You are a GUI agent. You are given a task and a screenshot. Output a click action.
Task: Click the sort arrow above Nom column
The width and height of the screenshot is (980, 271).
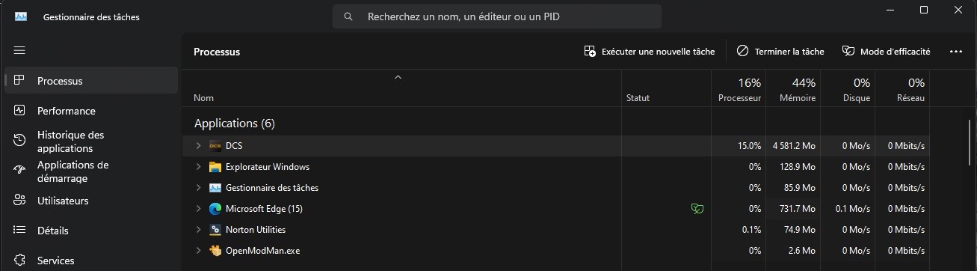pyautogui.click(x=398, y=76)
